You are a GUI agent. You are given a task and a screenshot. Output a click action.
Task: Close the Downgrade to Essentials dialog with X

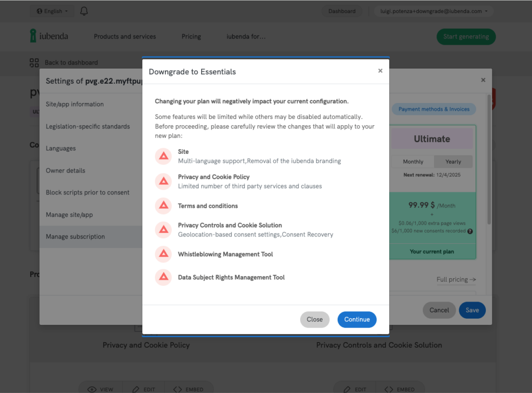[380, 71]
